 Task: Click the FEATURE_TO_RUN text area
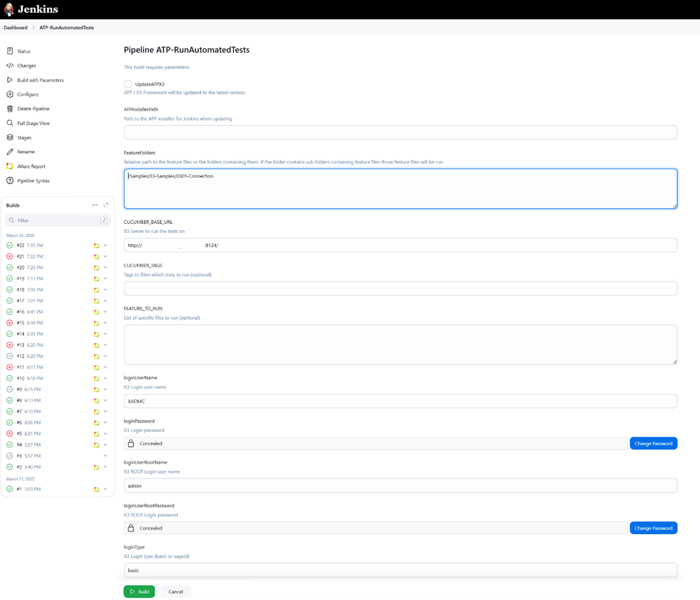pyautogui.click(x=400, y=344)
